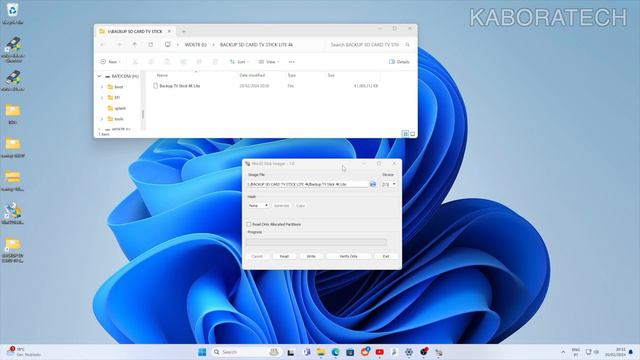Image resolution: width=640 pixels, height=360 pixels.
Task: Click the Copy icon in Explorer toolbar
Action: (x=151, y=62)
